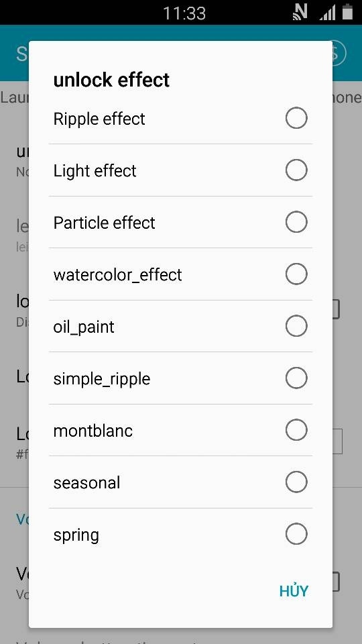Pick the Particle effect radio button
362x644 pixels.
click(296, 222)
